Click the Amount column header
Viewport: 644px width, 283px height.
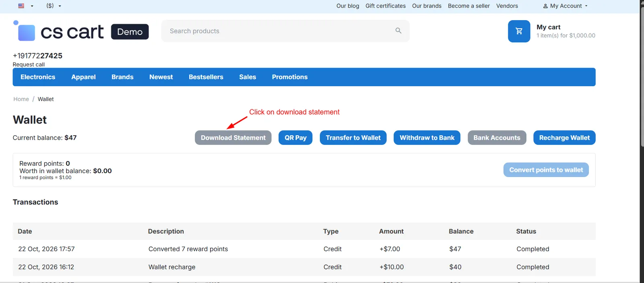391,231
